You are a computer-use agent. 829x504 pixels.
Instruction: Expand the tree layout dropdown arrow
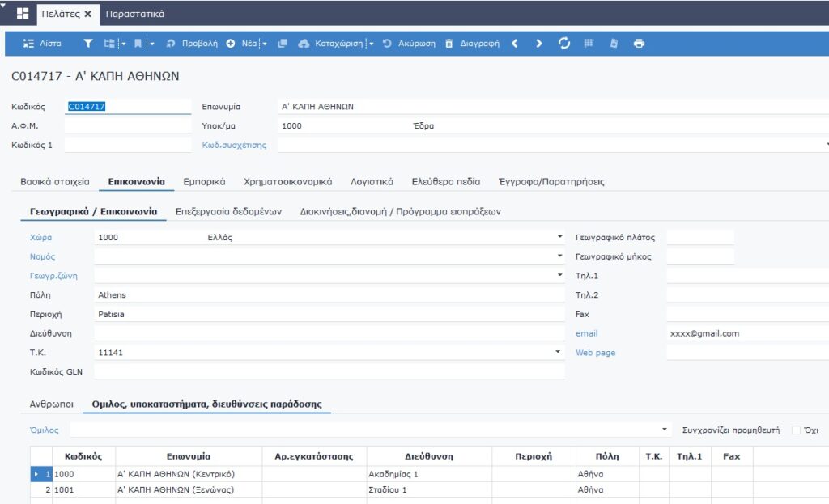click(123, 44)
